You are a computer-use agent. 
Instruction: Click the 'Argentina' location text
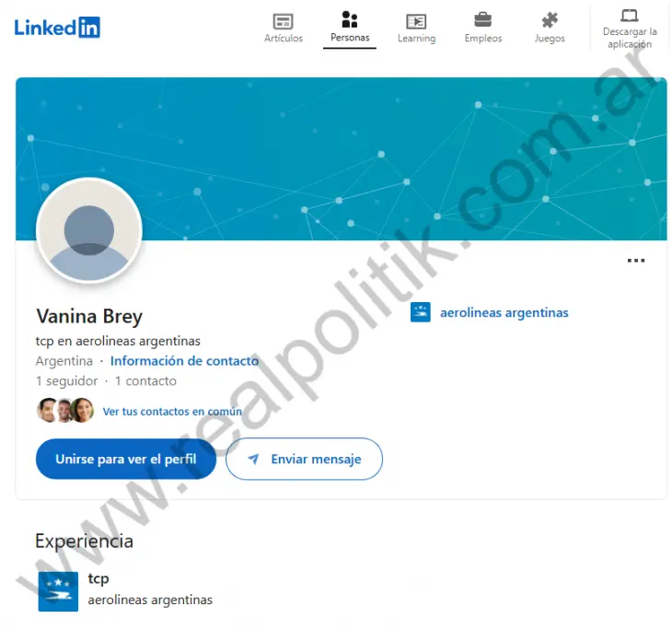click(64, 361)
